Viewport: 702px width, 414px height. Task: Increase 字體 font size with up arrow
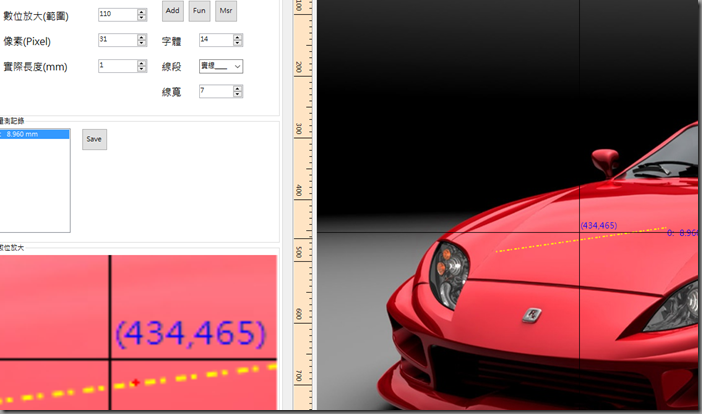(238, 37)
